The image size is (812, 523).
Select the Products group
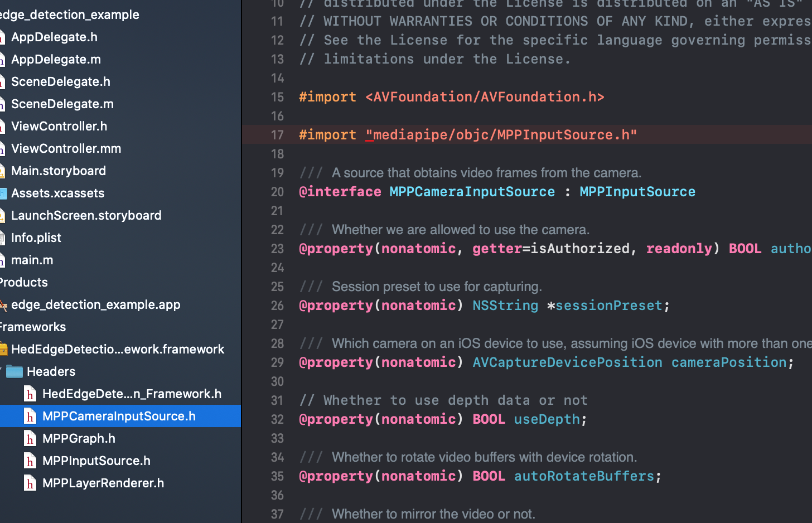(x=24, y=282)
